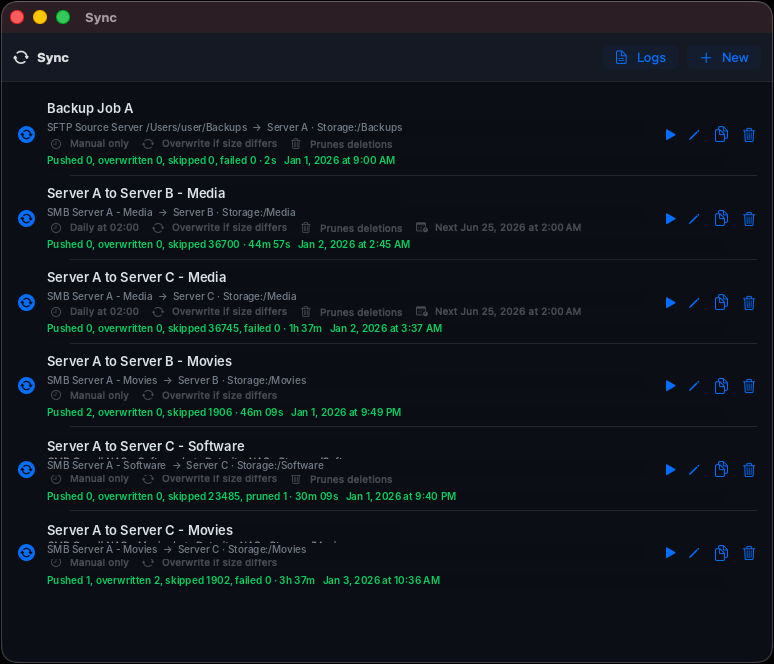
Task: Edit Server A to Server B - Media
Action: (x=694, y=219)
